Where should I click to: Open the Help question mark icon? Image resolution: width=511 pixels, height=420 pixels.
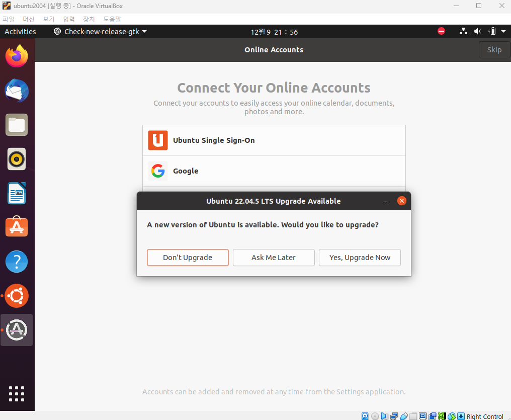pos(17,262)
